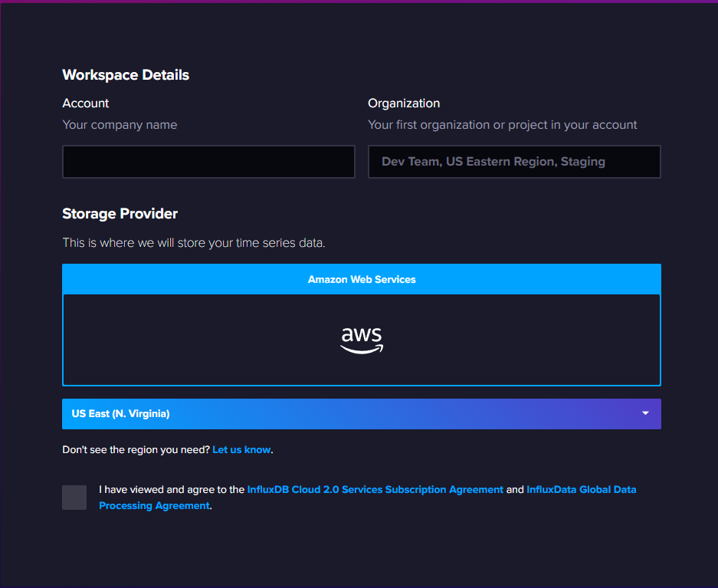Select the field showing "Dev Team, US Eastern Region, Staging"
The image size is (718, 588).
[513, 162]
